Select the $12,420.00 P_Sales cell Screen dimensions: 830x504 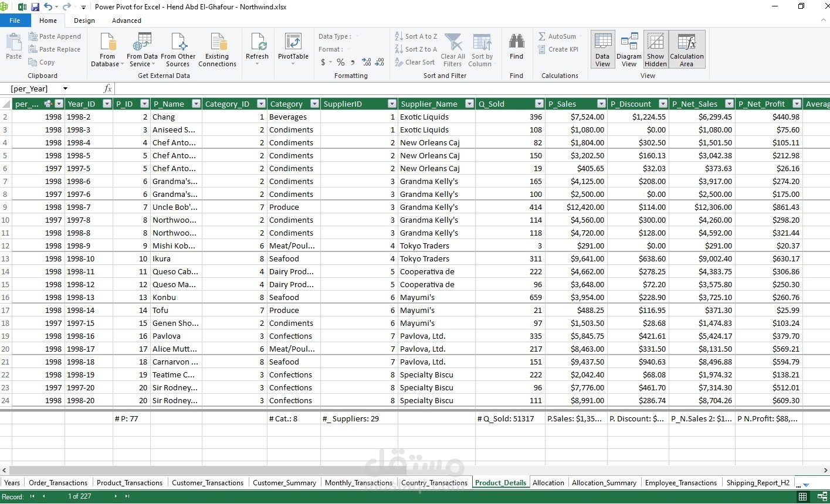coord(576,207)
